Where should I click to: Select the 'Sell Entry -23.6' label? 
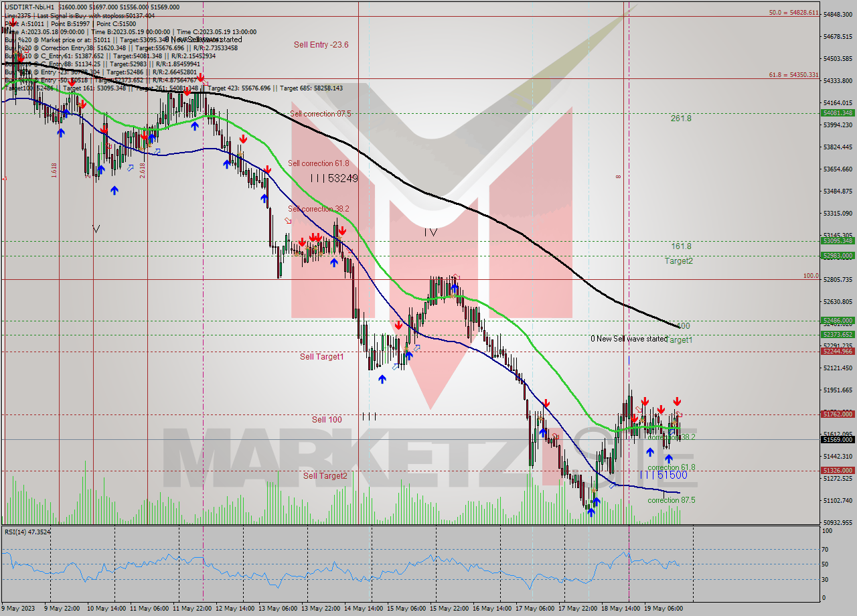(x=321, y=45)
